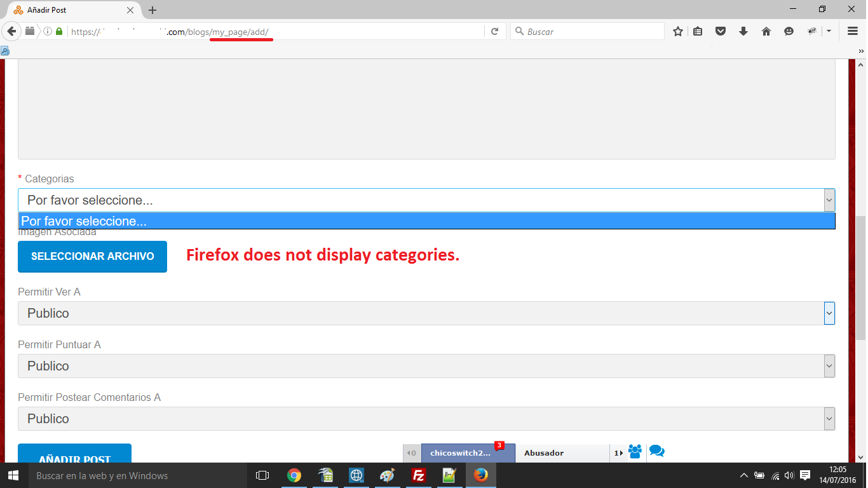Click the Firefox back arrow button

11,31
